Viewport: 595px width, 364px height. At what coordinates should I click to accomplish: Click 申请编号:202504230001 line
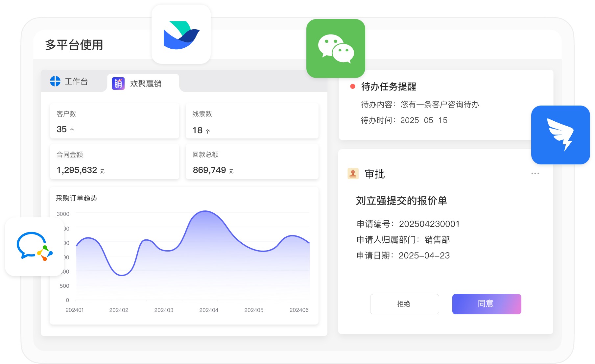point(408,224)
